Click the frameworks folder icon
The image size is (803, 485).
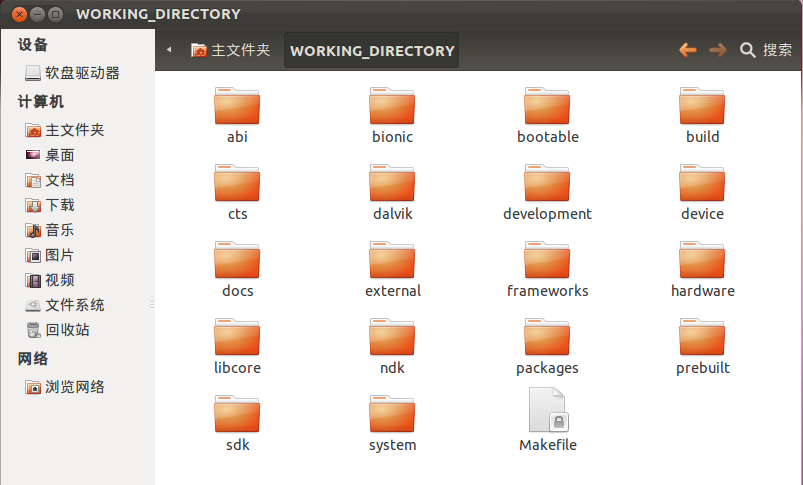coord(547,260)
